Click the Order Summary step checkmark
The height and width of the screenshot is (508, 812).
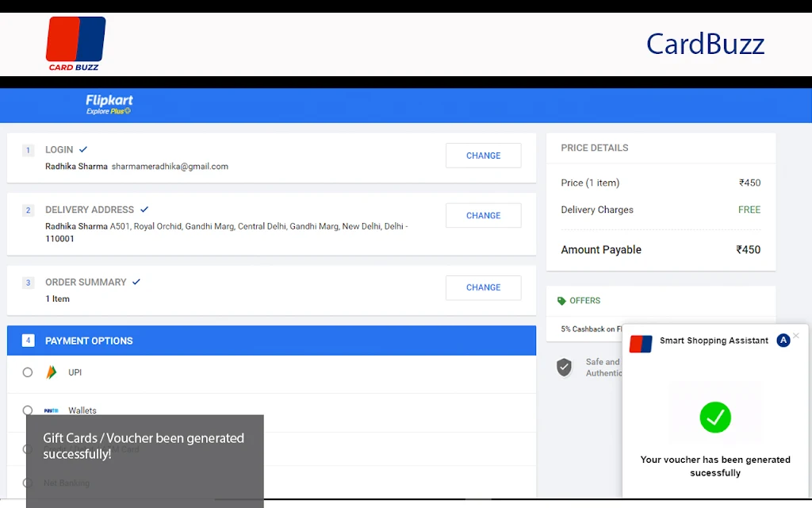click(136, 282)
